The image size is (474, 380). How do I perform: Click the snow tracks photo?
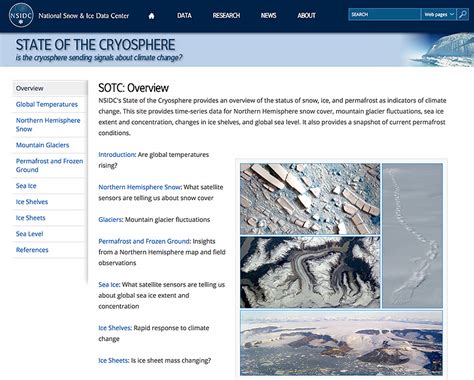point(412,235)
